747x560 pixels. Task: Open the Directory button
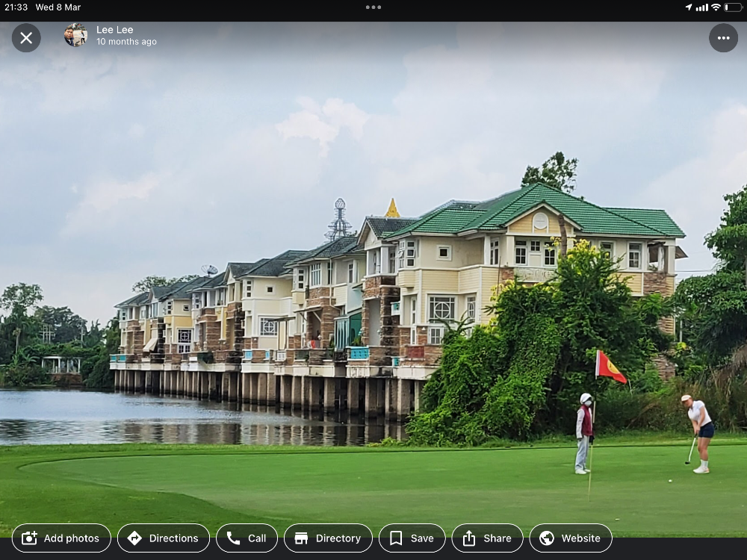tap(328, 538)
